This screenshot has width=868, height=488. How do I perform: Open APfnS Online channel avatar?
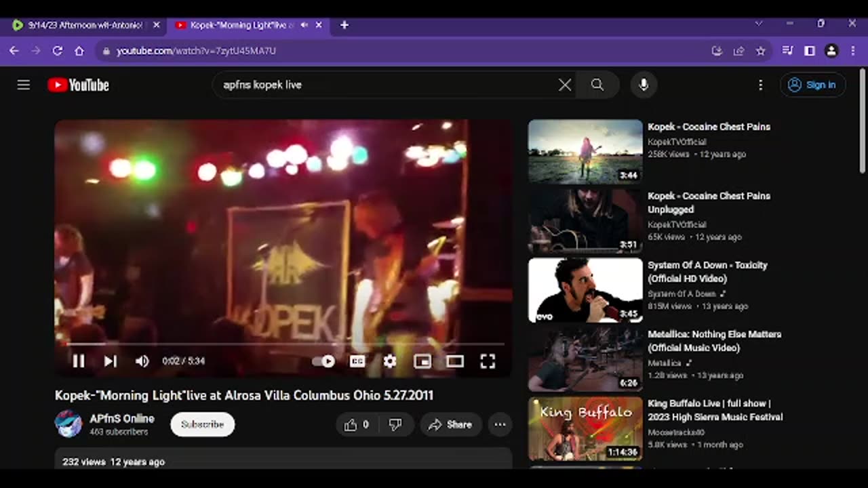click(x=68, y=424)
